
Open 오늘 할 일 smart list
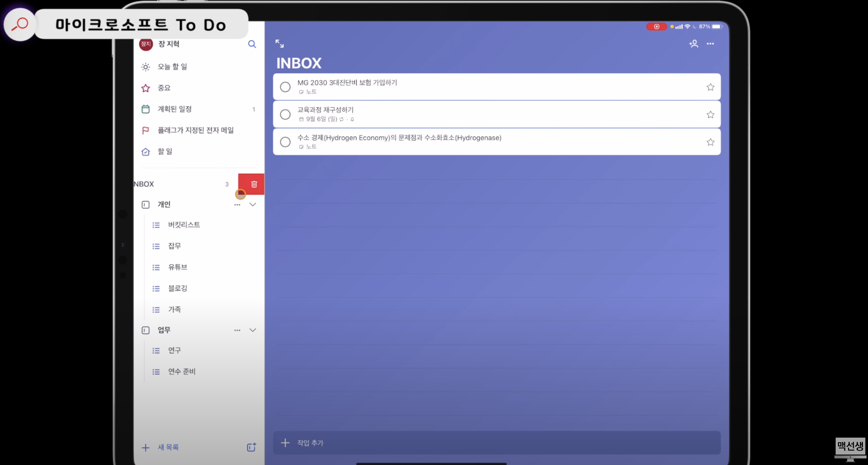click(x=172, y=67)
